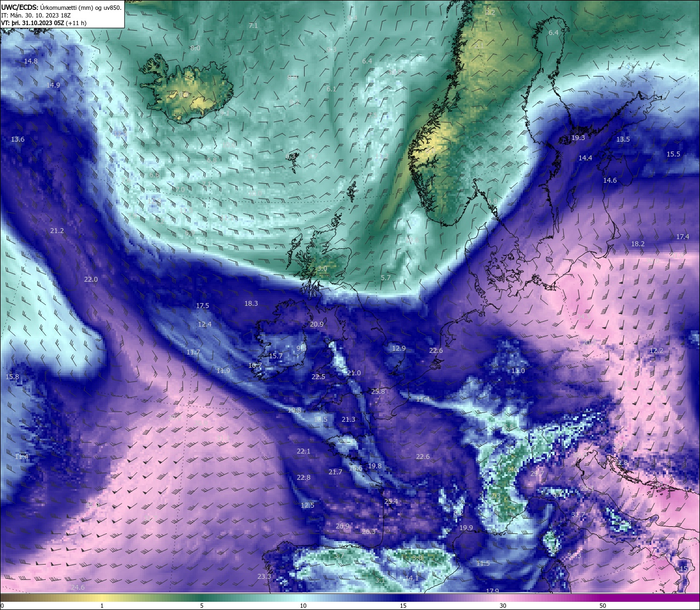
Task: Click the map value 21.2
Action: 57,231
